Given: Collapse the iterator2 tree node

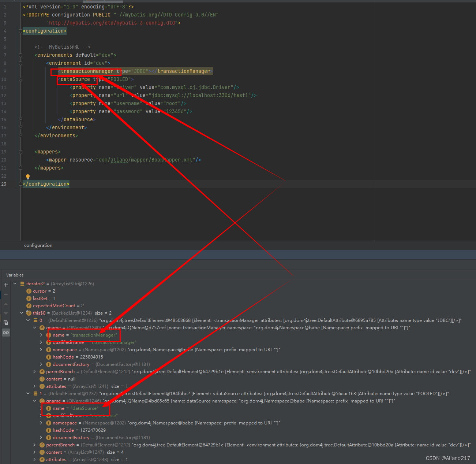Looking at the screenshot, I should tap(15, 284).
